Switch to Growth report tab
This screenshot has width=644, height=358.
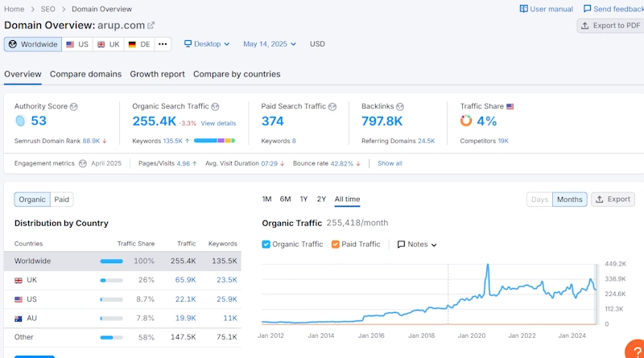(157, 74)
